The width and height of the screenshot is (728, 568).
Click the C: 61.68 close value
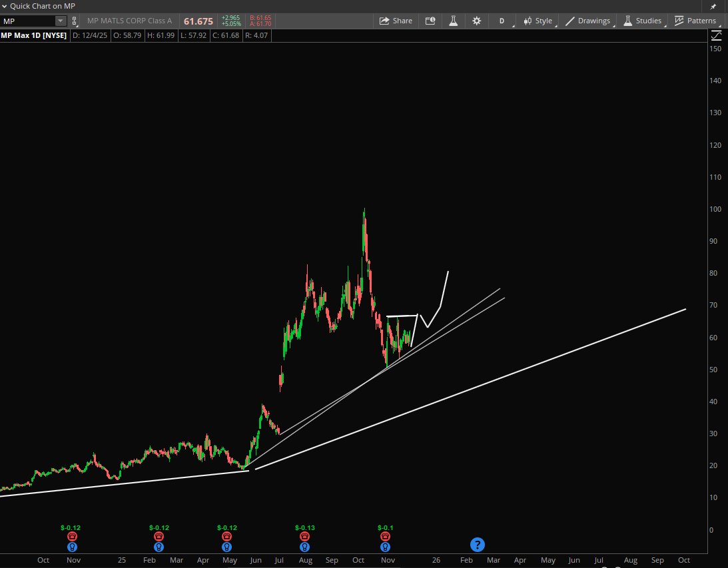226,35
